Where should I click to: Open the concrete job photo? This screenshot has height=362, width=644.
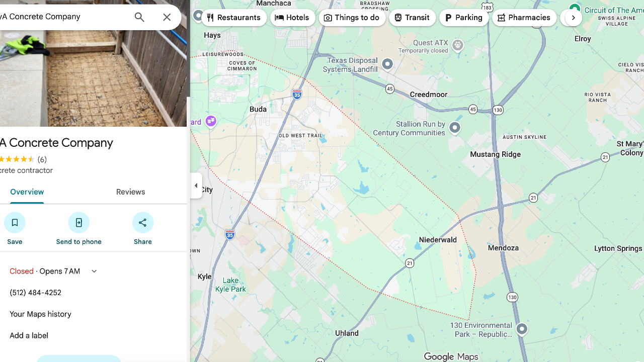point(93,78)
